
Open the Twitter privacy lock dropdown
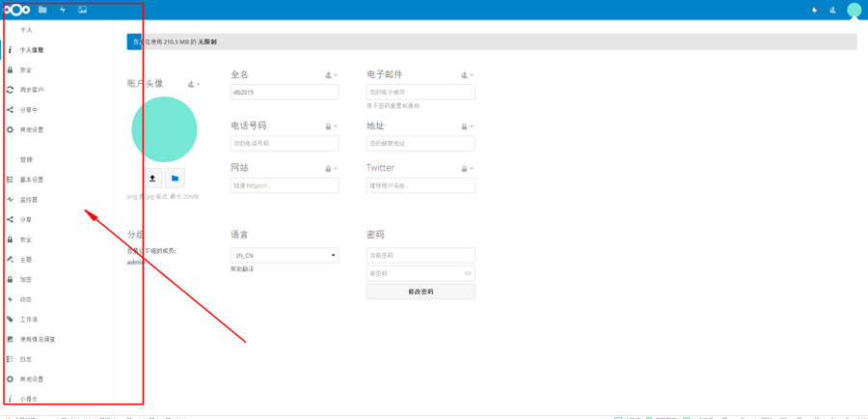467,169
